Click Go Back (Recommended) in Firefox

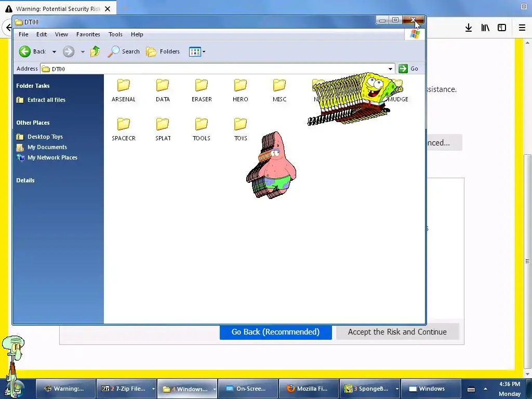(275, 332)
